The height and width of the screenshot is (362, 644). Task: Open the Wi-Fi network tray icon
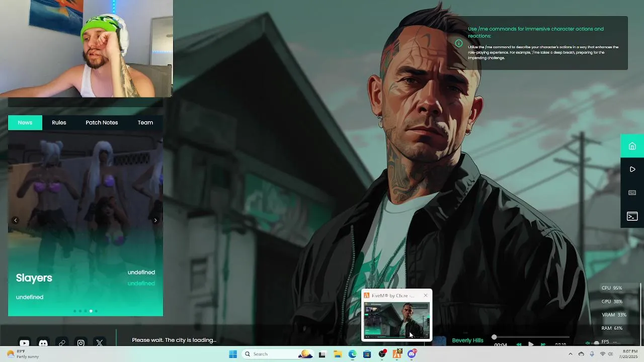point(602,354)
